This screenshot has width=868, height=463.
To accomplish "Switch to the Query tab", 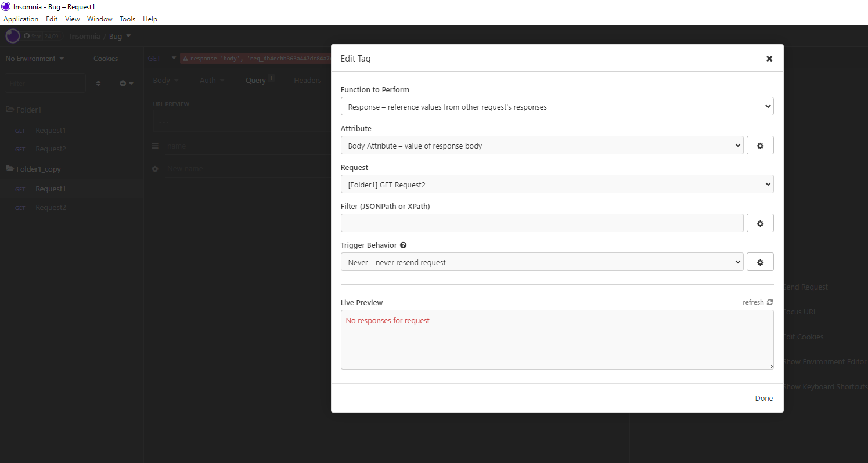I will 256,79.
